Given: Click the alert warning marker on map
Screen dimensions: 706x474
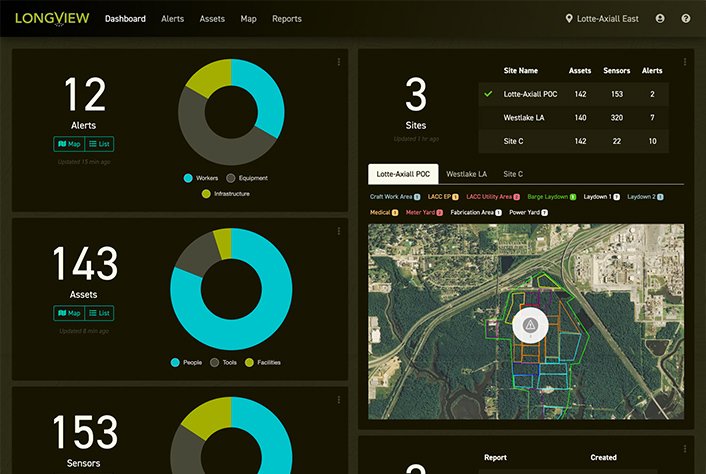Looking at the screenshot, I should tap(530, 325).
